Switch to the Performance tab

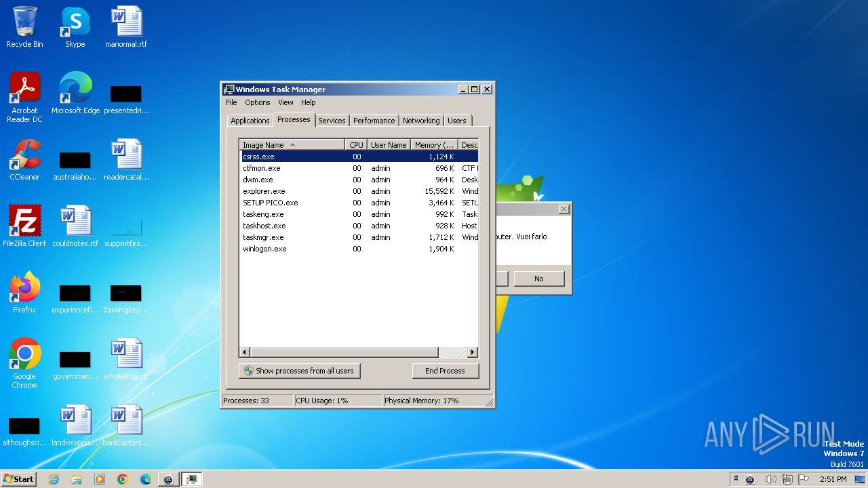374,121
